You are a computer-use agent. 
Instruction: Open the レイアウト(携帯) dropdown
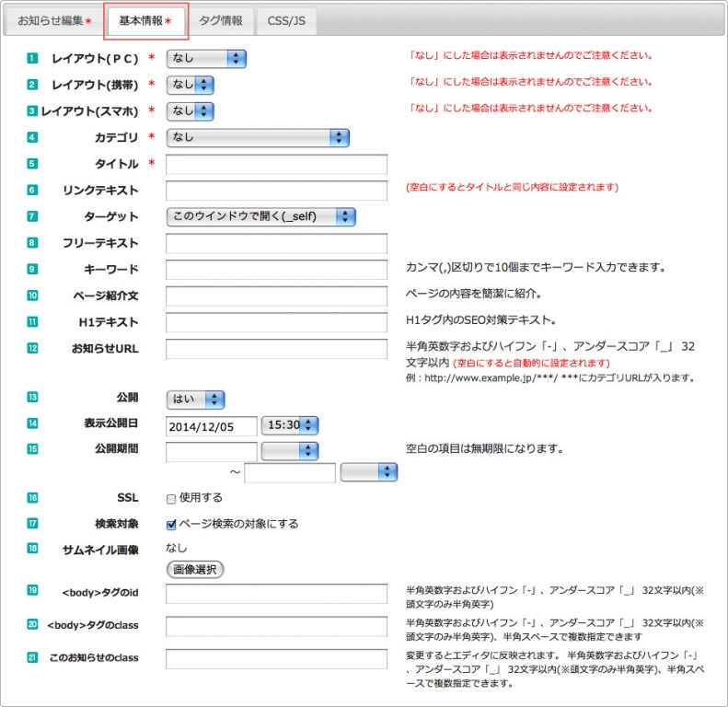(x=190, y=85)
